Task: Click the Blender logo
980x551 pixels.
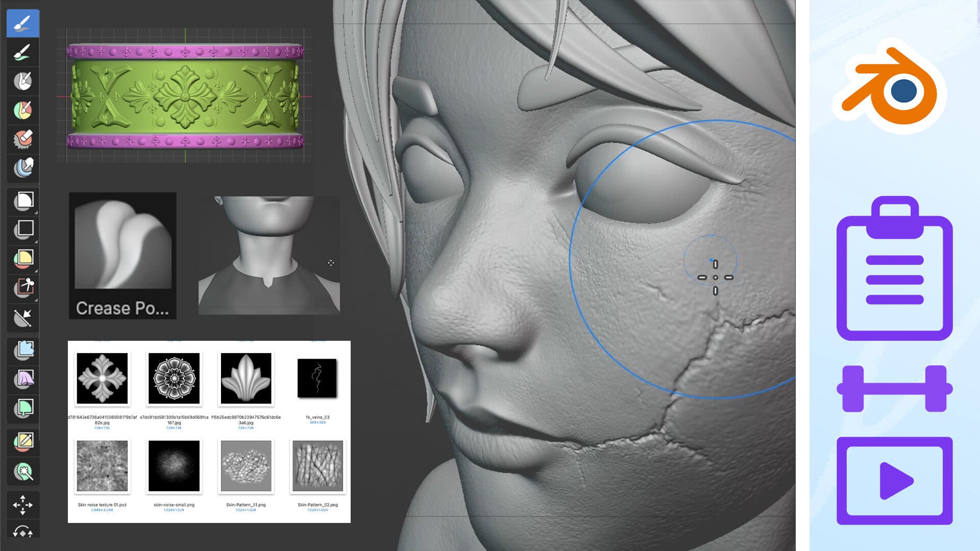Action: [889, 86]
